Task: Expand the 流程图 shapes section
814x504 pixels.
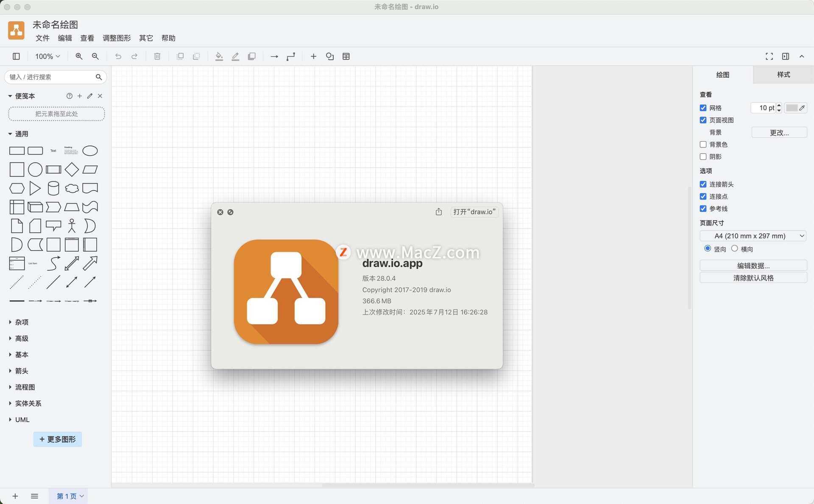Action: pyautogui.click(x=22, y=387)
